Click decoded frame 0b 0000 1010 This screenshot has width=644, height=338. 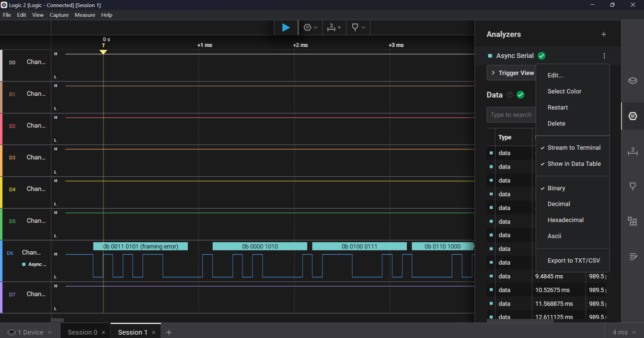point(260,247)
